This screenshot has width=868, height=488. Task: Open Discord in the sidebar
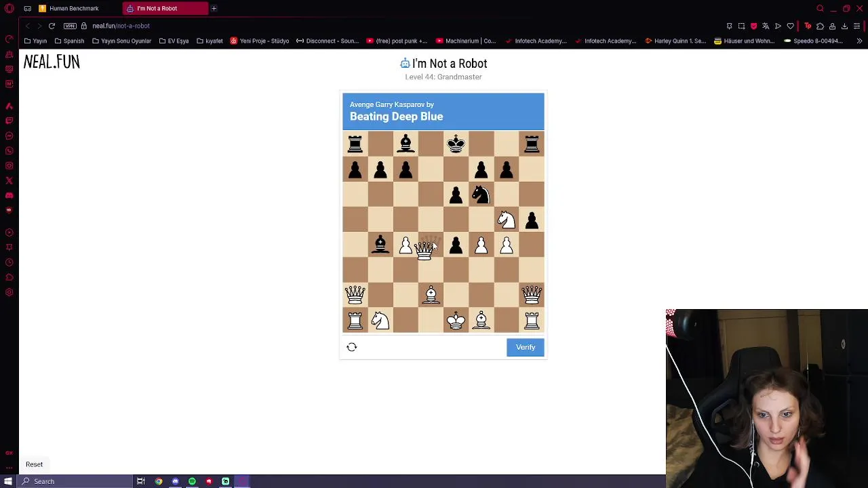coord(9,195)
